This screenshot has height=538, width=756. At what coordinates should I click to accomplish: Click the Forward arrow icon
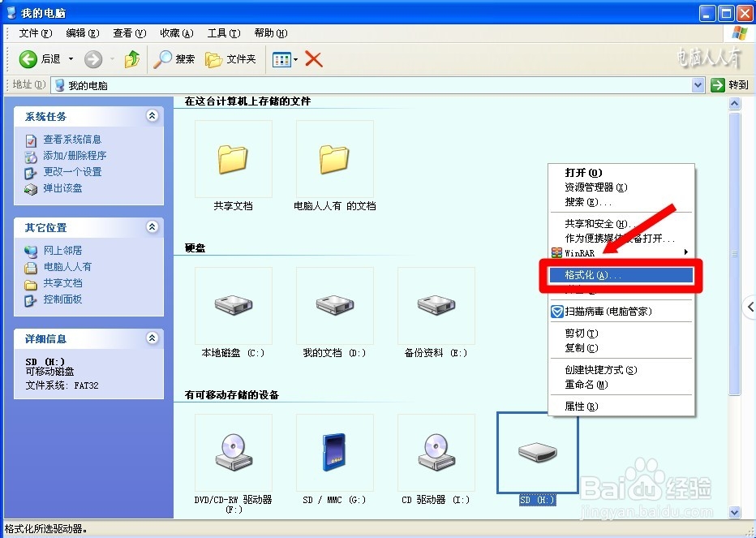click(x=93, y=59)
